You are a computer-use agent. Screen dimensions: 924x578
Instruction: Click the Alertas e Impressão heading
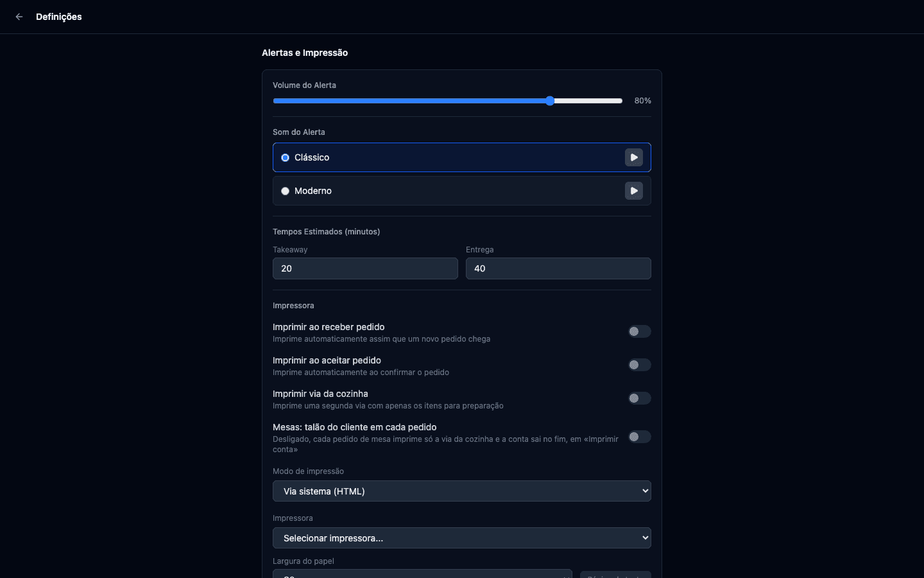pos(305,53)
